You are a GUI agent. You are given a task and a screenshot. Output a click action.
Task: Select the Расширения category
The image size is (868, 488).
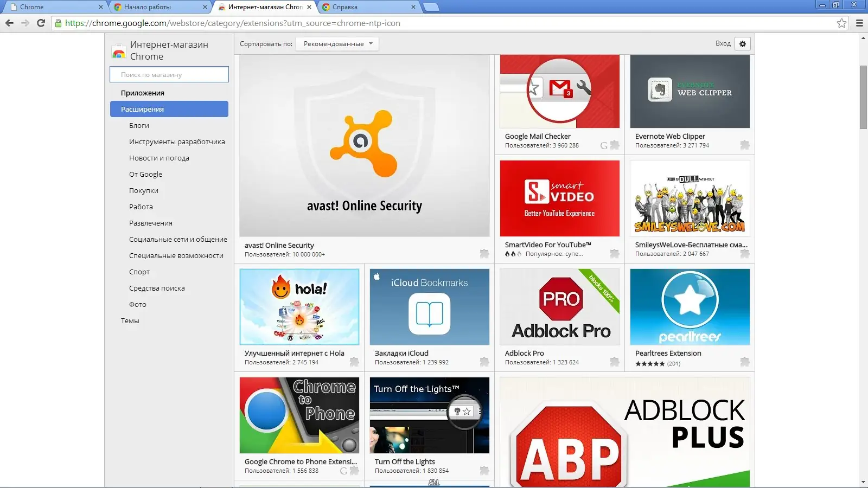pos(169,109)
